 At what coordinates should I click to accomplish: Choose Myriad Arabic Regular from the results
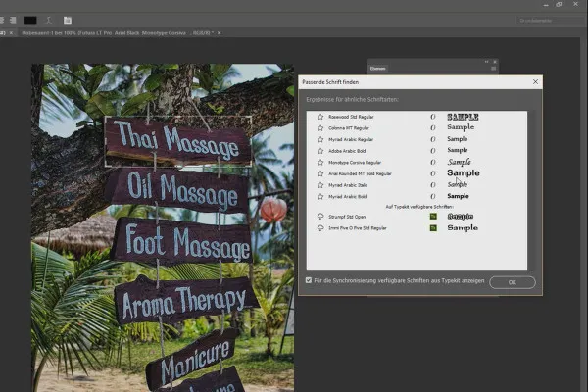tap(351, 139)
